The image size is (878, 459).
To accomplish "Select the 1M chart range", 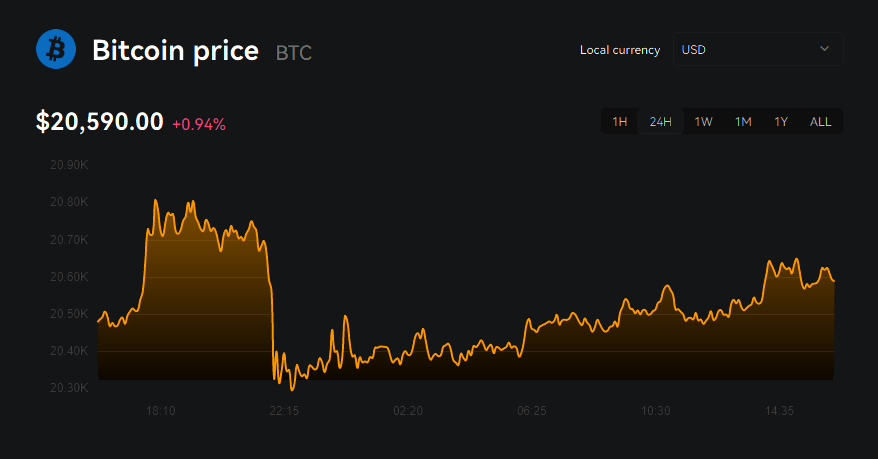I will [x=743, y=122].
